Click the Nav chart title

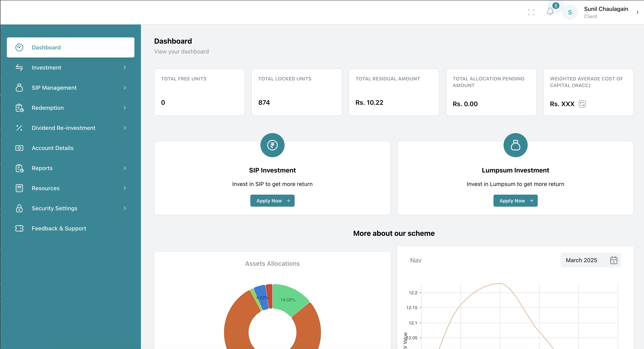coord(416,260)
